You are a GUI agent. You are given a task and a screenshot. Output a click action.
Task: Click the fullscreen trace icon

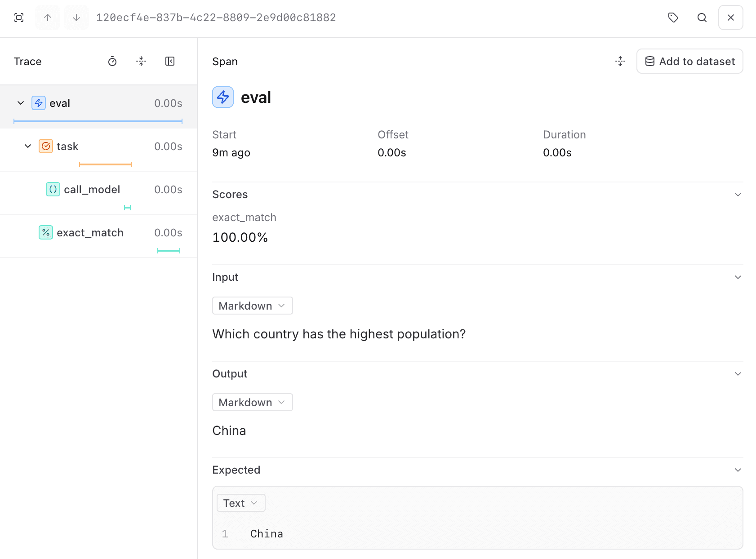pos(19,18)
